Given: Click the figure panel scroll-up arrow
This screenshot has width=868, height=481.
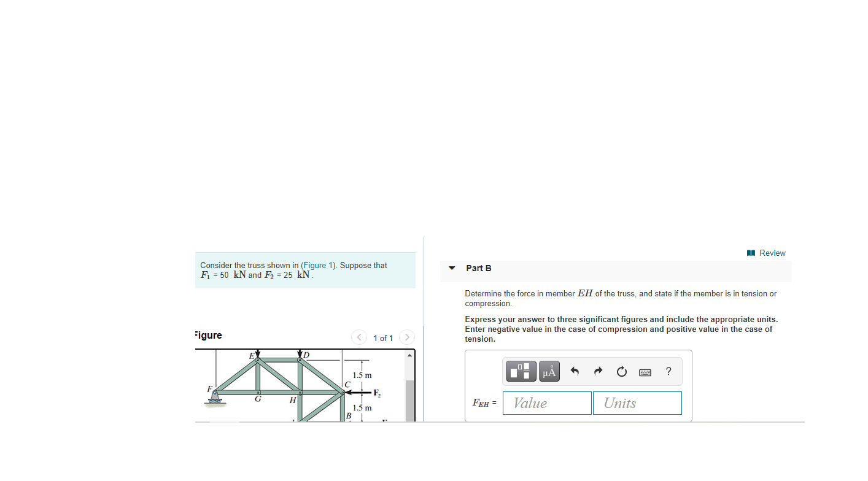Looking at the screenshot, I should (410, 355).
